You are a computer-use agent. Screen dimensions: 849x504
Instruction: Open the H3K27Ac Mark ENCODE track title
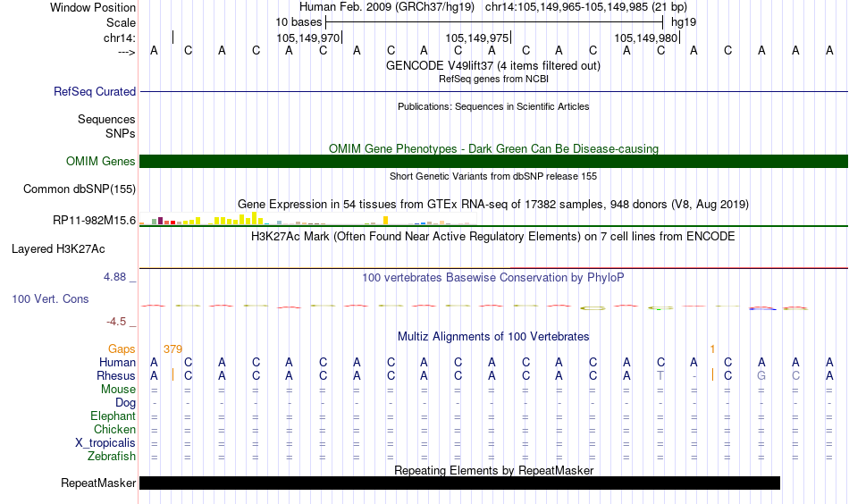[x=493, y=237]
